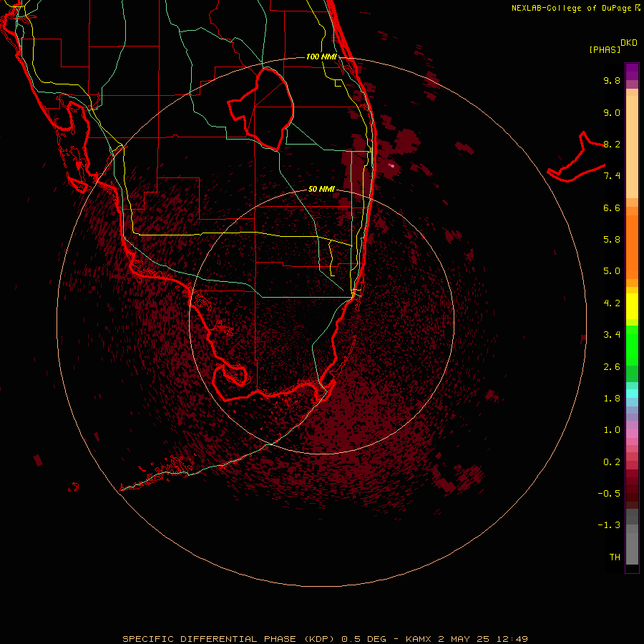Click the cyan band on the color scale
644x644 pixels.
(x=632, y=393)
